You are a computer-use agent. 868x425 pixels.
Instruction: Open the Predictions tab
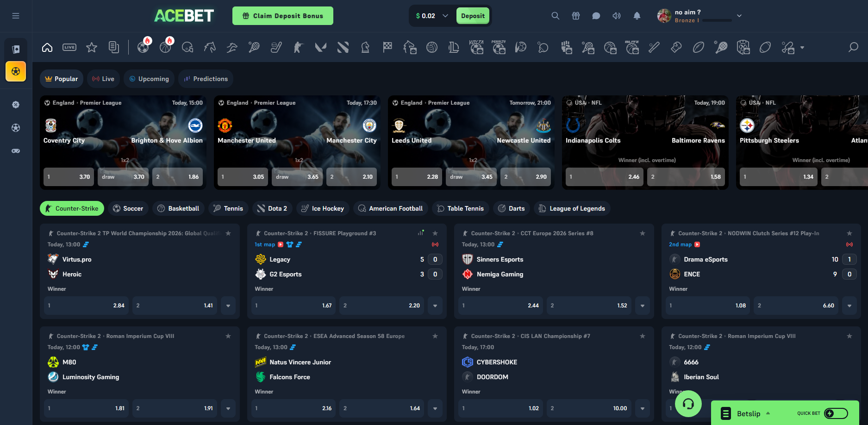click(206, 79)
